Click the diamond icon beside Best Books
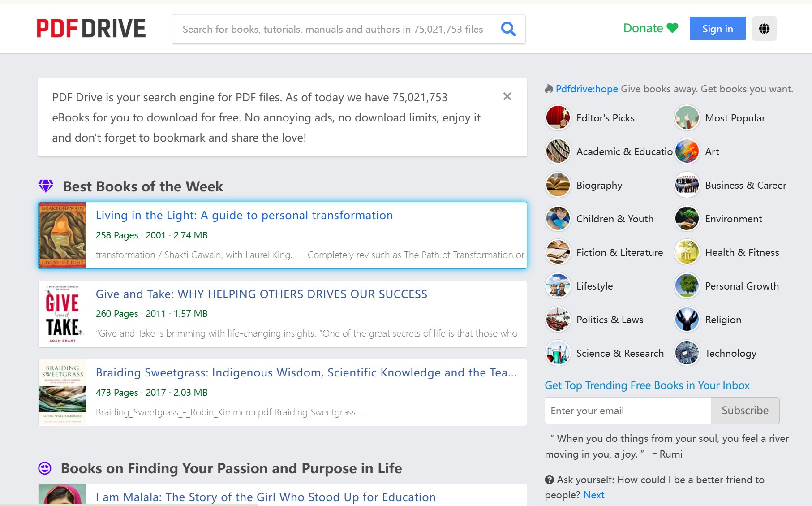 tap(46, 186)
